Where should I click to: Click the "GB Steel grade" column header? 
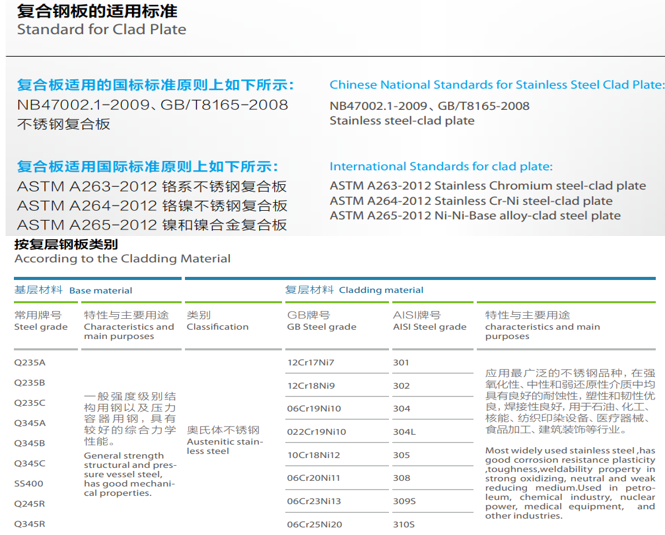click(321, 327)
